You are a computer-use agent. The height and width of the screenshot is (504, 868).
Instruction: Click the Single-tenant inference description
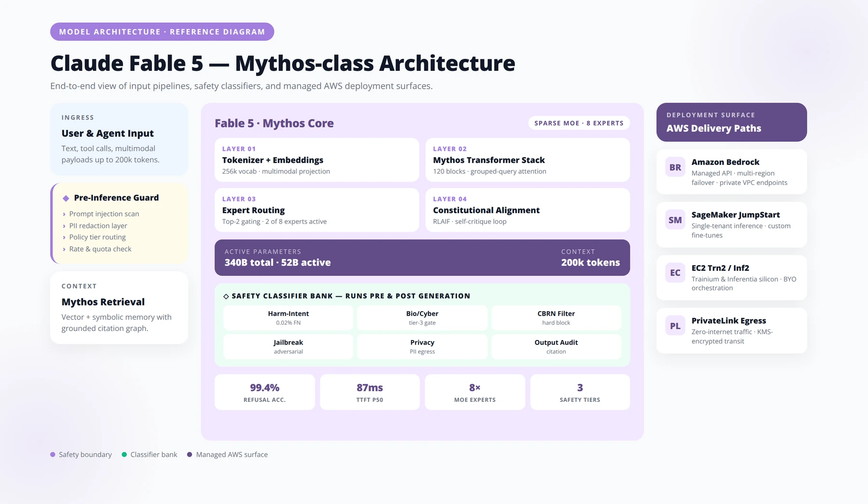click(741, 231)
